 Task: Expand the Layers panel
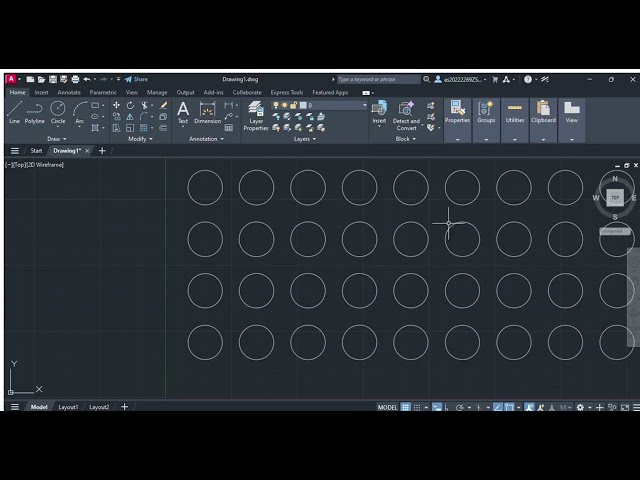tap(305, 139)
